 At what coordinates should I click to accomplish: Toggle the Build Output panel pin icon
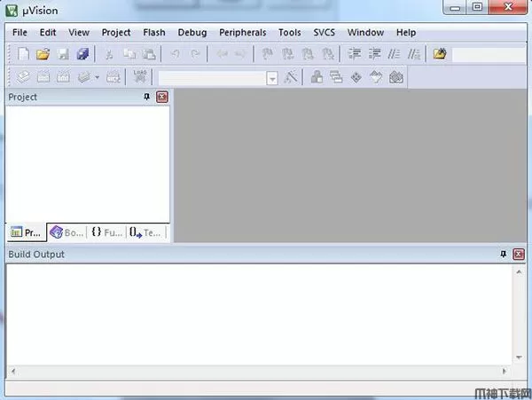coord(503,255)
